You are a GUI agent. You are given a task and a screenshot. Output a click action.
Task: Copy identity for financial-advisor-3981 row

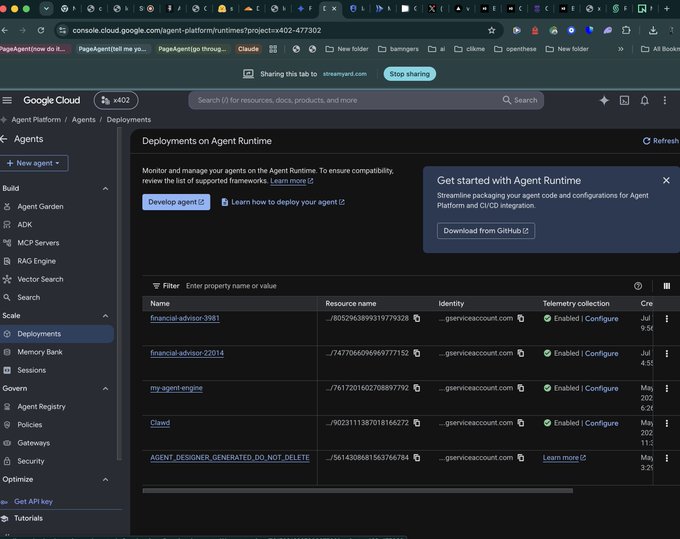521,318
